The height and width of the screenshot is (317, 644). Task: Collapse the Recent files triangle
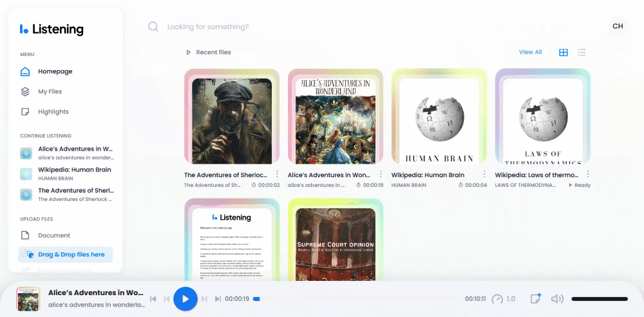(189, 52)
